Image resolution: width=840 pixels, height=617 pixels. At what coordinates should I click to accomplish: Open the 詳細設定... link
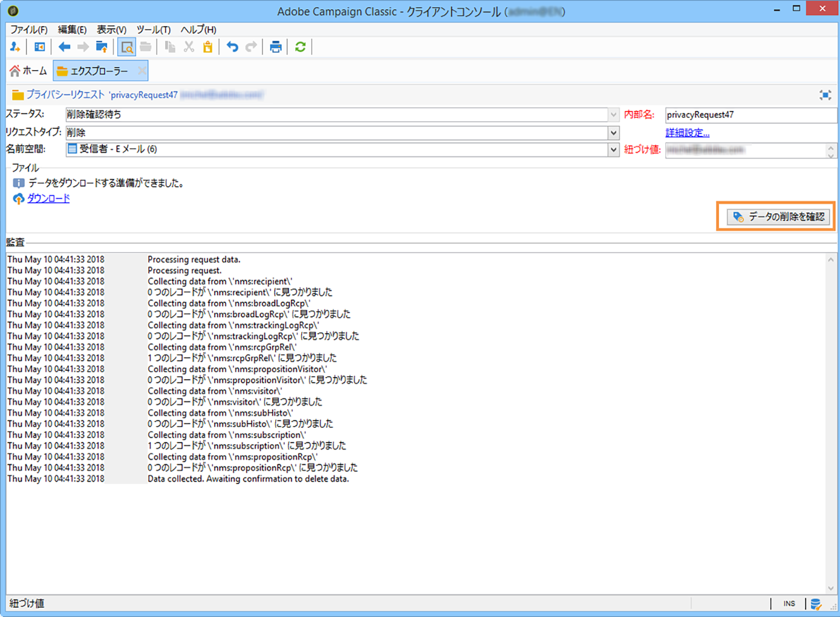[688, 133]
